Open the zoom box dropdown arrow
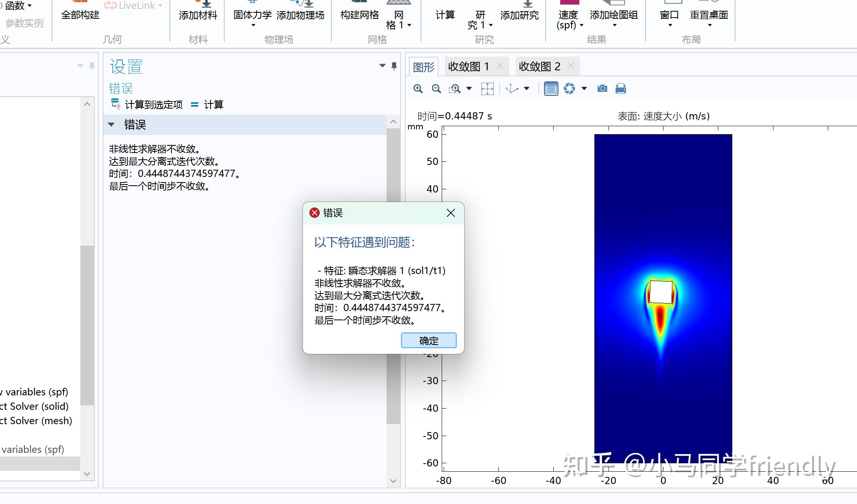This screenshot has width=857, height=504. coord(469,88)
